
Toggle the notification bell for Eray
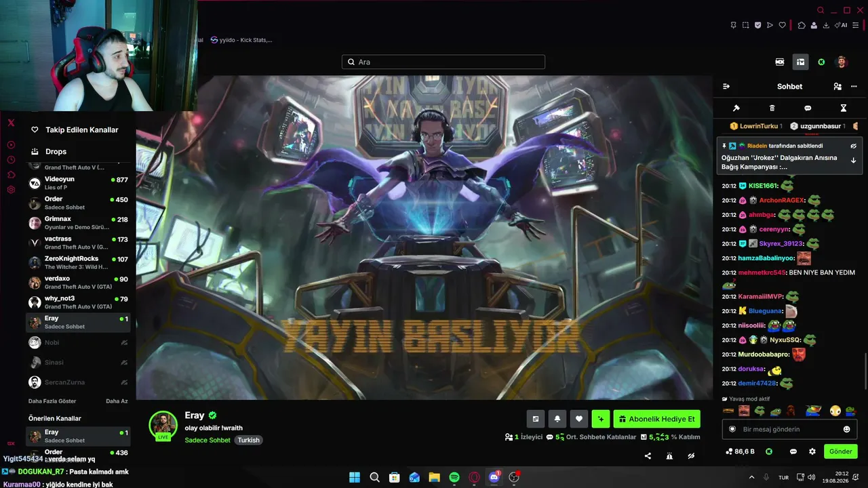[557, 419]
